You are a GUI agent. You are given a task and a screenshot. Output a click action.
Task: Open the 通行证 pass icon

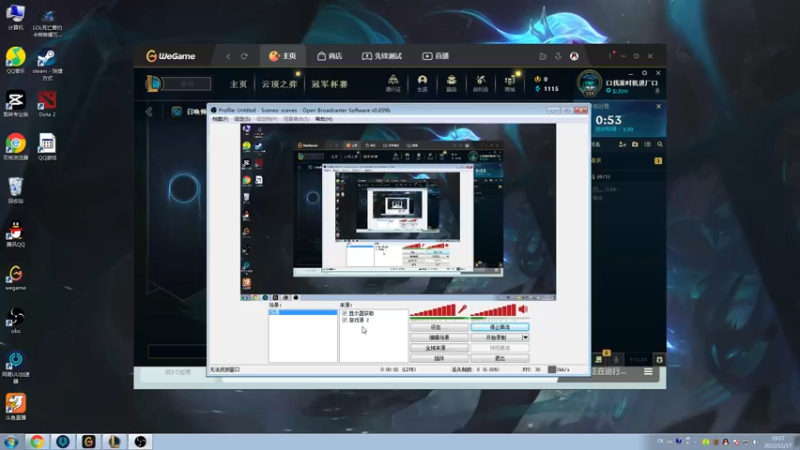coord(393,83)
